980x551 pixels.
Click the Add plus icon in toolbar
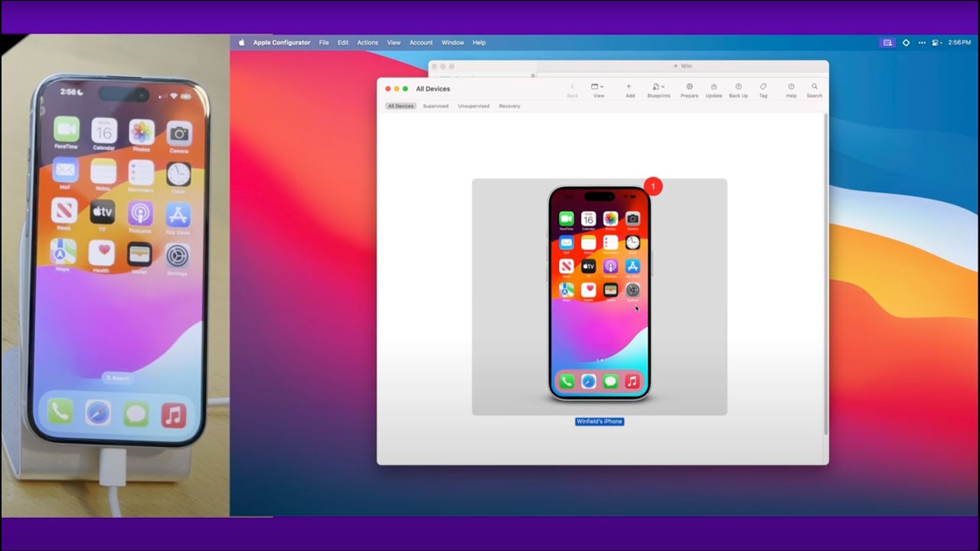(x=629, y=87)
